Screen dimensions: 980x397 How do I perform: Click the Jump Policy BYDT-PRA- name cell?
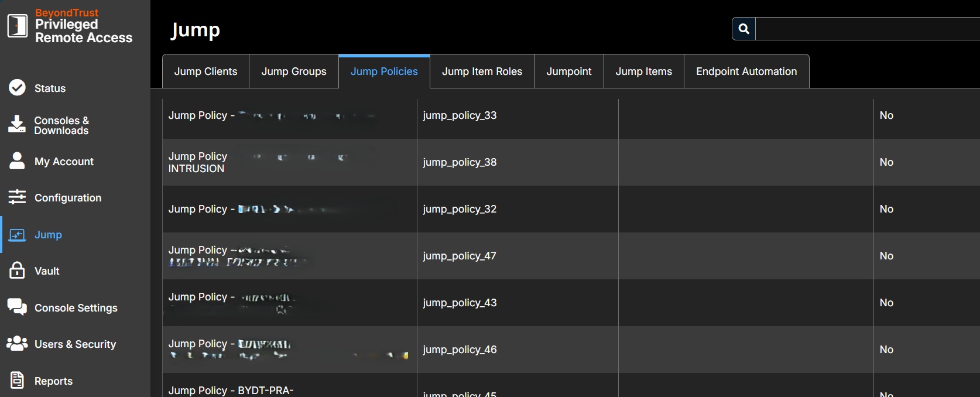290,385
